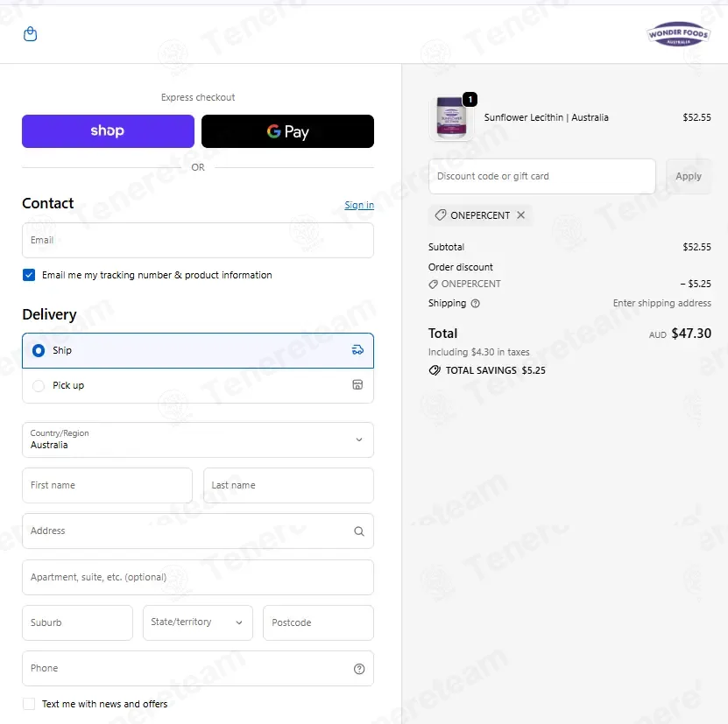The width and height of the screenshot is (728, 724).
Task: Focus the Discount code or gift card field
Action: tap(541, 176)
